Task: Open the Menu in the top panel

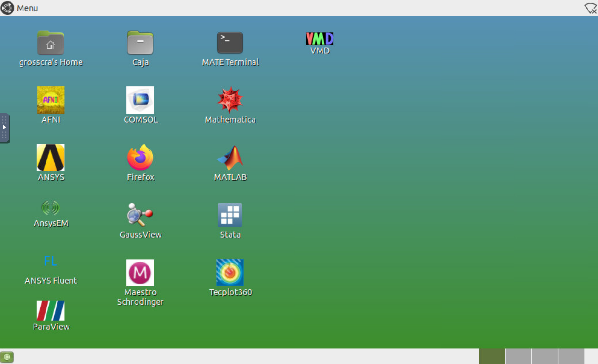Action: coord(19,8)
